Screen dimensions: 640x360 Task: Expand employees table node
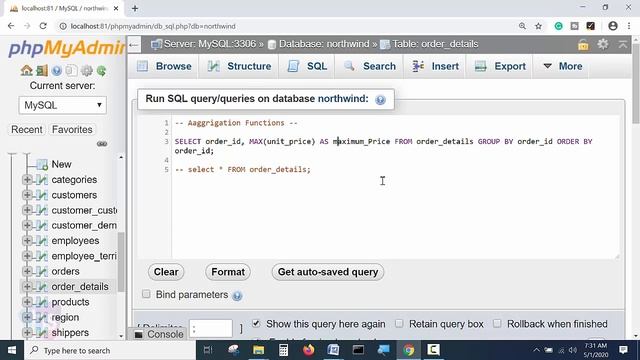pyautogui.click(x=27, y=240)
